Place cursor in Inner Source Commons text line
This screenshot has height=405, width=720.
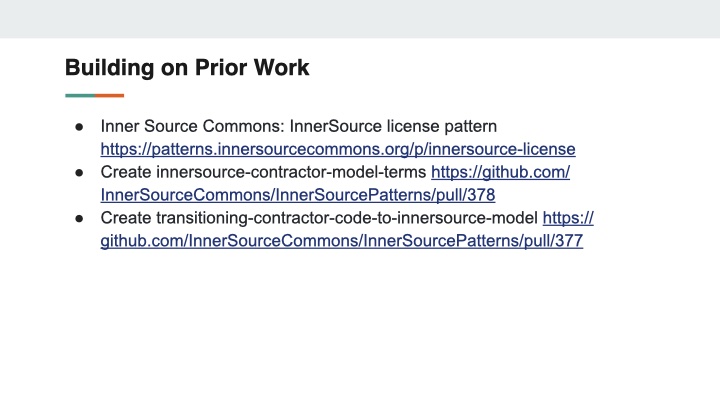pos(298,126)
